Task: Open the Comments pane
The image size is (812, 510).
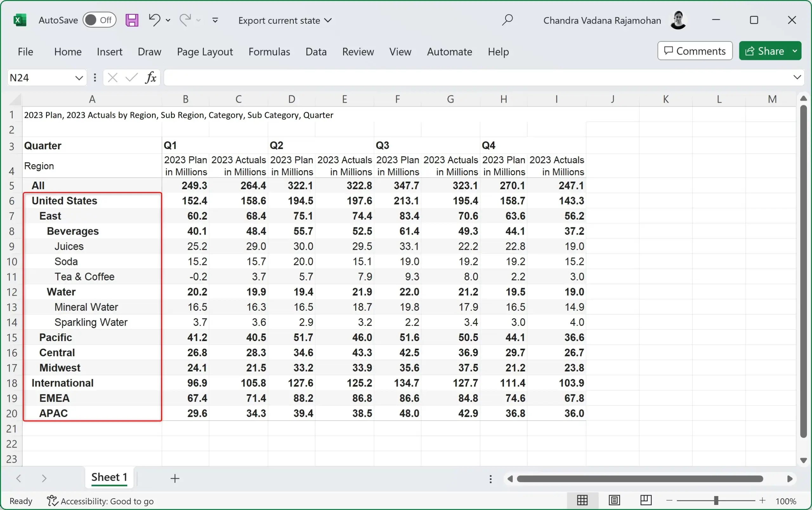Action: [695, 51]
